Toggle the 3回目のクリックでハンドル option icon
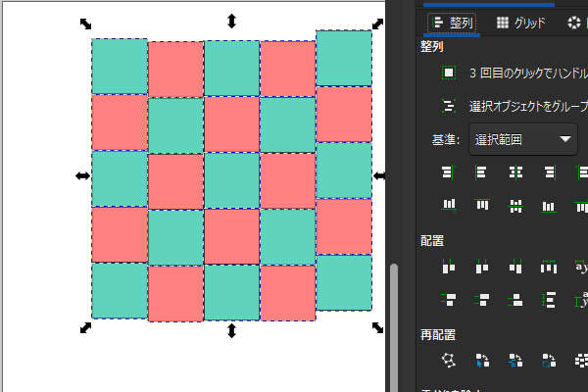The image size is (588, 392). 449,73
